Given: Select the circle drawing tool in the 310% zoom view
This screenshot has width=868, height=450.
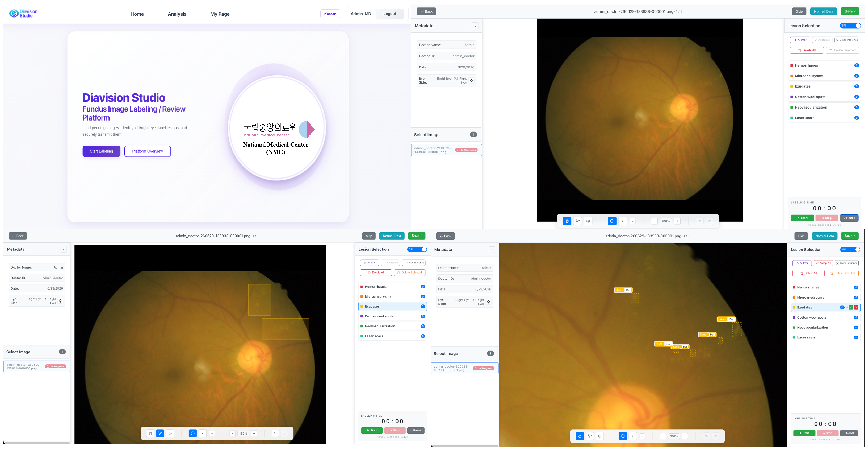Looking at the screenshot, I should tap(623, 436).
